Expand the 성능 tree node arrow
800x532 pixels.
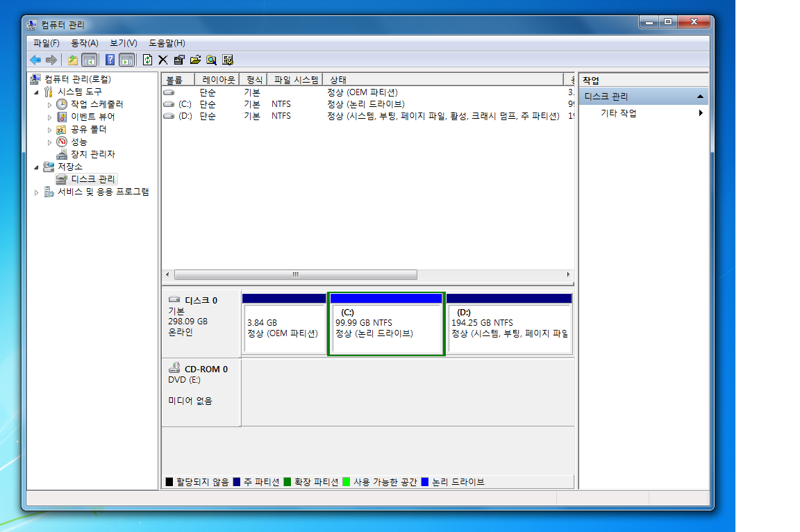pyautogui.click(x=49, y=142)
